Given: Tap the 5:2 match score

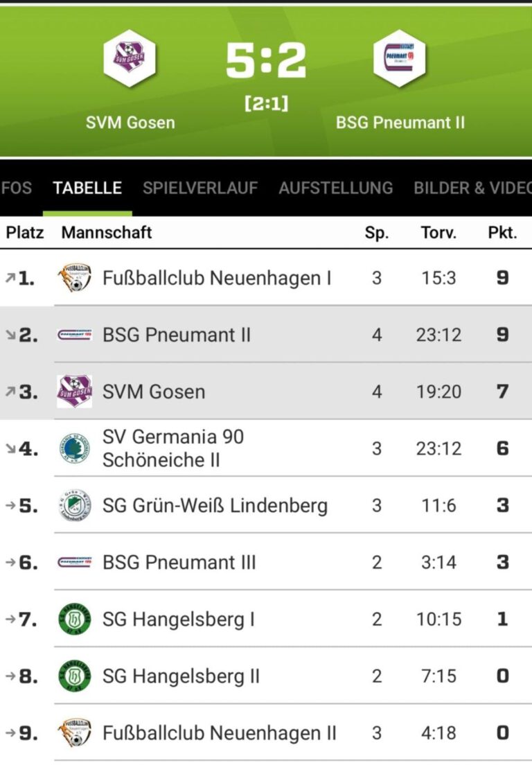Looking at the screenshot, I should [x=266, y=61].
